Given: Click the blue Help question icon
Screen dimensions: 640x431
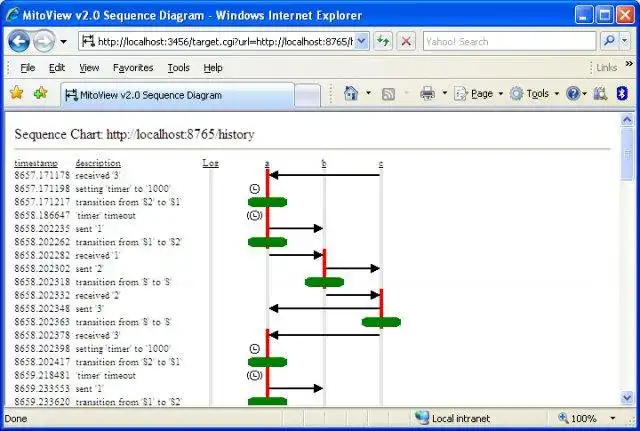Looking at the screenshot, I should [573, 93].
